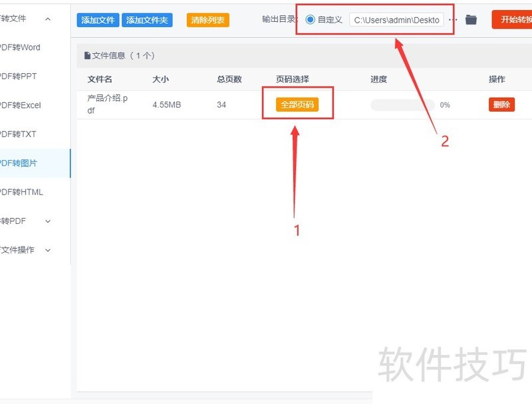Screen dimensions: 532x404
Task: Click the ellipsis browse path button
Action: coord(453,20)
